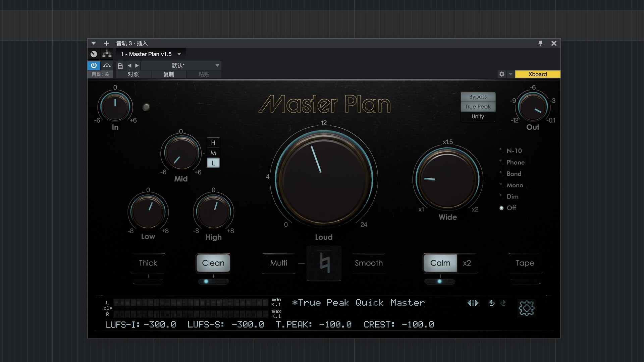Select the Off monitor mode

point(508,208)
